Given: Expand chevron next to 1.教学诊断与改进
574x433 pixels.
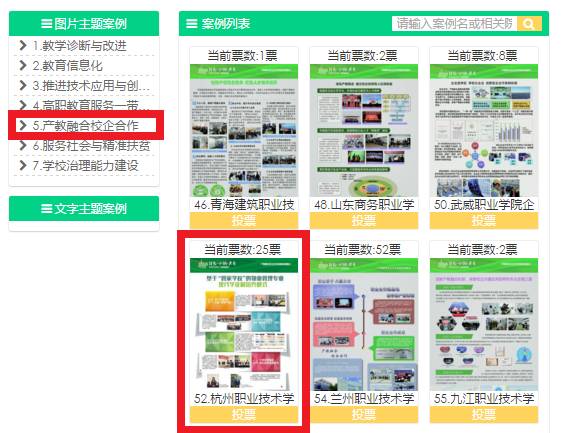Looking at the screenshot, I should [x=23, y=45].
